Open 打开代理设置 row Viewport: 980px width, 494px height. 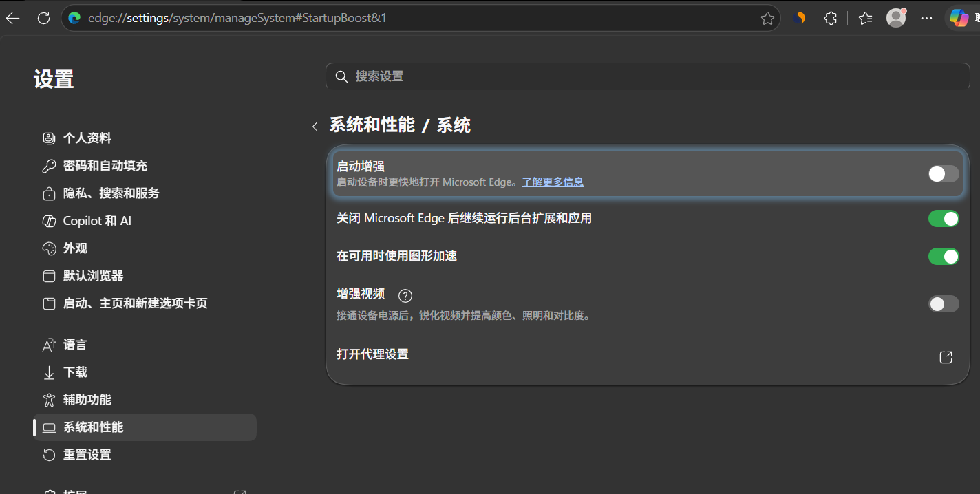[648, 357]
